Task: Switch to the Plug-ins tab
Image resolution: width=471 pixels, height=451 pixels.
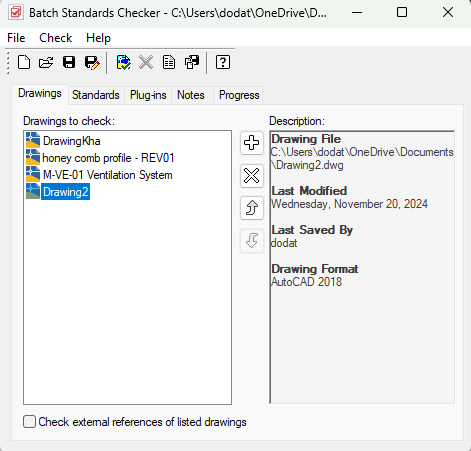Action: pyautogui.click(x=148, y=95)
